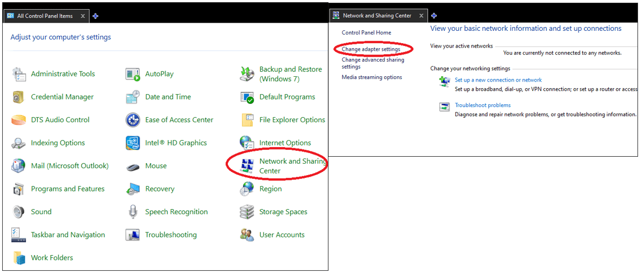Open the Ease of Access Center link
644x273 pixels.
point(179,120)
